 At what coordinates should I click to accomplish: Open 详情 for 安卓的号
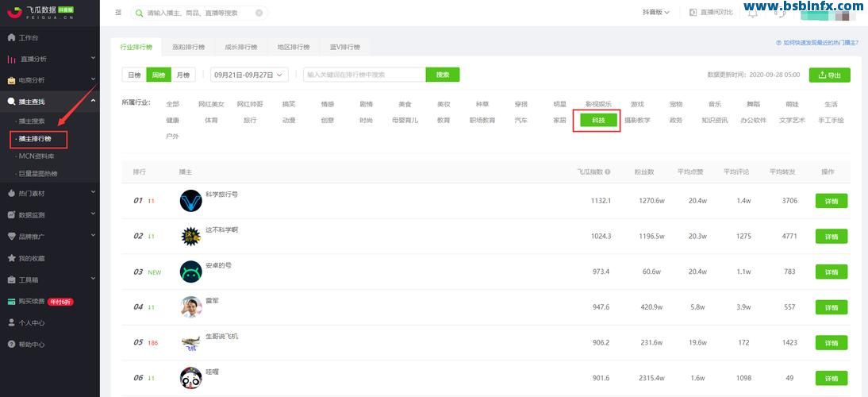tap(832, 272)
